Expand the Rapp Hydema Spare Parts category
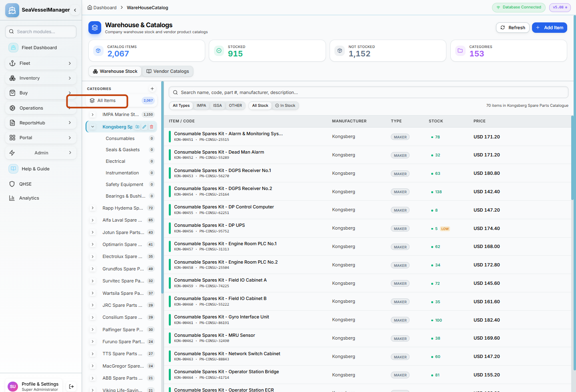This screenshot has height=392, width=576. tap(93, 208)
